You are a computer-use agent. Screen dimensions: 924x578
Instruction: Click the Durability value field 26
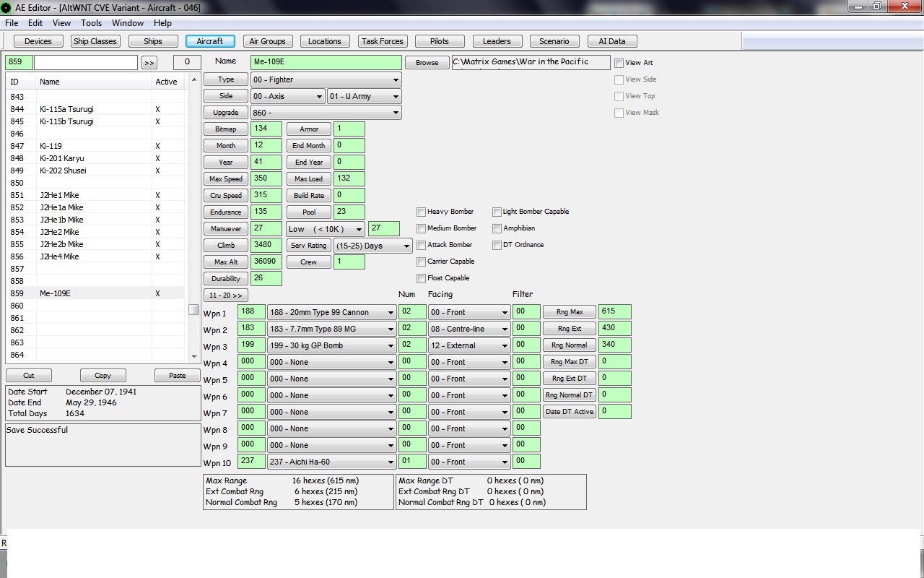click(x=266, y=278)
